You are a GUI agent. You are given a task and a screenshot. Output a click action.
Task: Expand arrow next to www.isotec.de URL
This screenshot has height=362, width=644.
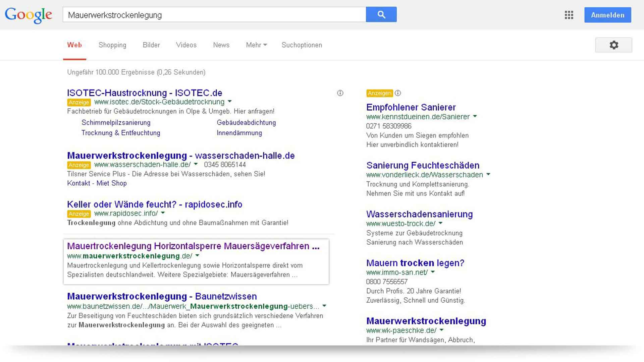pos(230,101)
